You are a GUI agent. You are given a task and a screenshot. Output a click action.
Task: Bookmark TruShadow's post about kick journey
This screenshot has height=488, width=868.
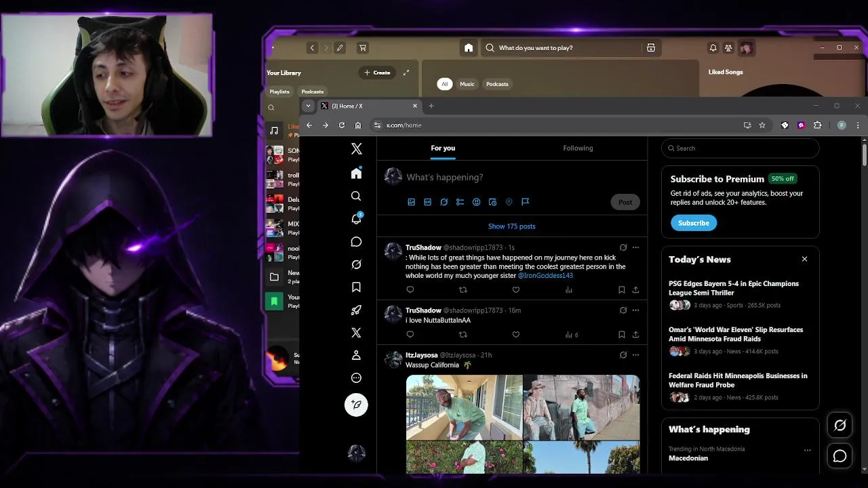(621, 290)
